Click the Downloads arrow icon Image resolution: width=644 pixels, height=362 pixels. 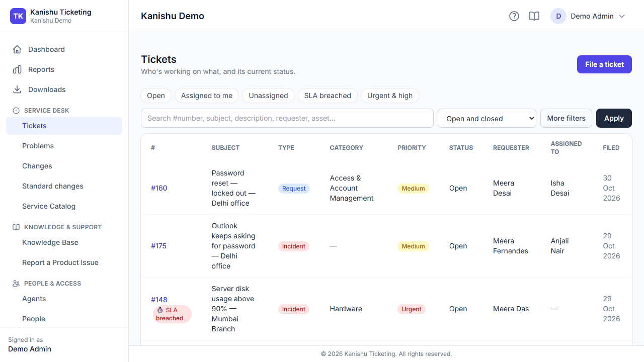[17, 89]
